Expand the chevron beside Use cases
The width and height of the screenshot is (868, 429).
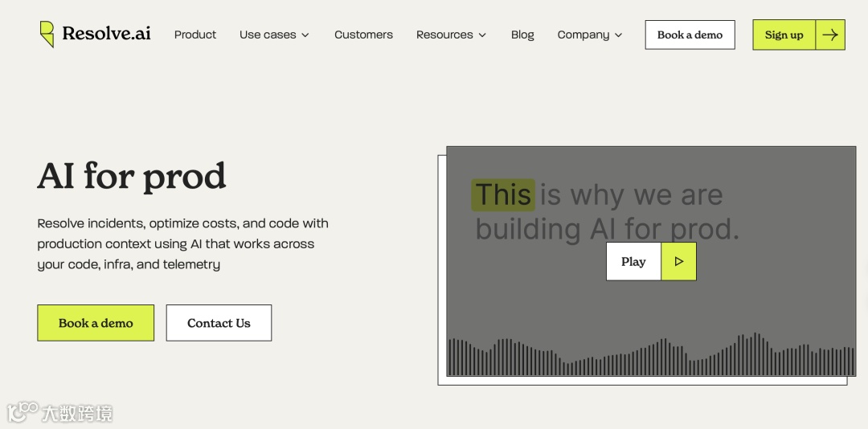(x=305, y=35)
